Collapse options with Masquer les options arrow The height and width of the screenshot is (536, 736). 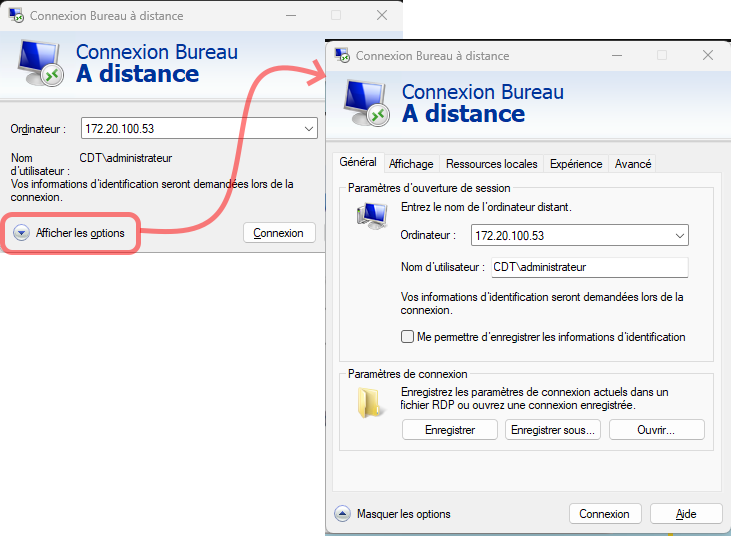(x=342, y=514)
